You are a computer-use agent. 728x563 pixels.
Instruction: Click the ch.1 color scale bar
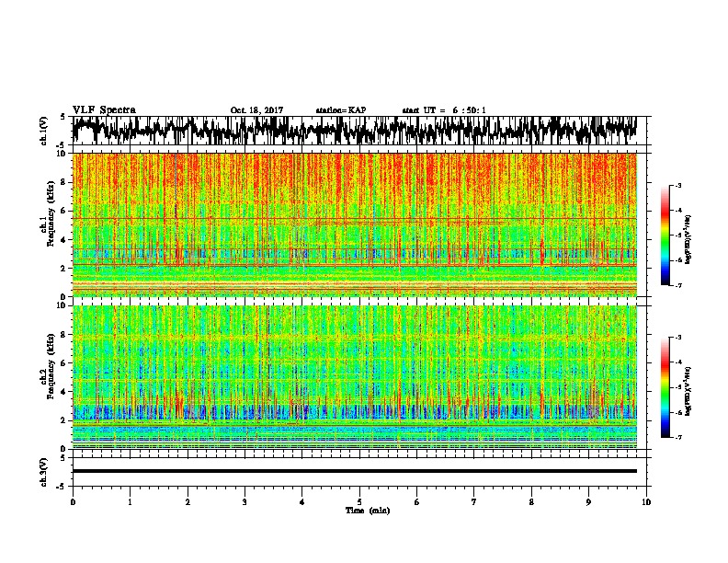pyautogui.click(x=665, y=236)
